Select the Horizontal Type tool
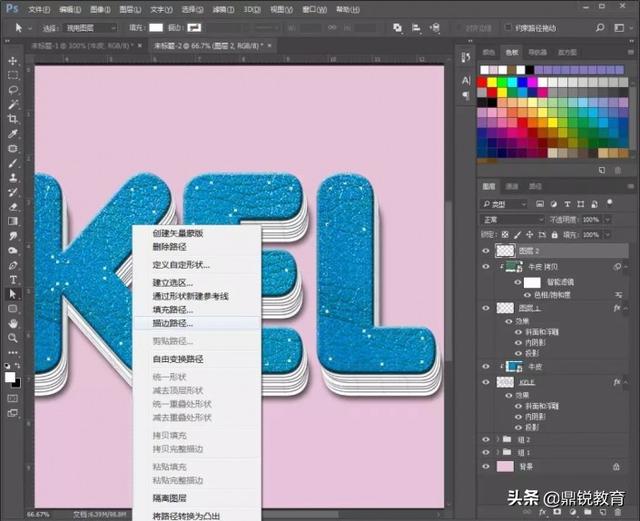The image size is (640, 521). (13, 280)
